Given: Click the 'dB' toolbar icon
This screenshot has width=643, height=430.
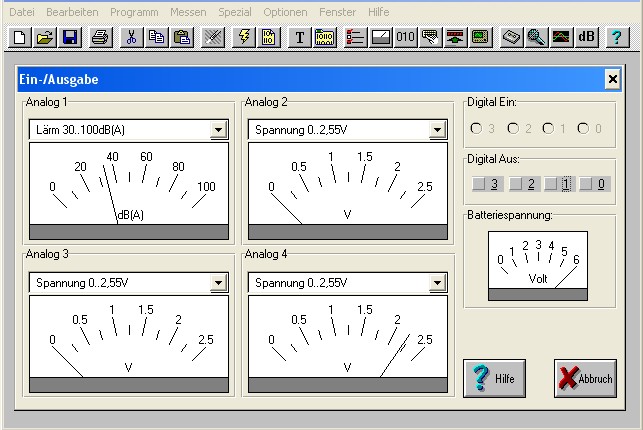Looking at the screenshot, I should pos(587,37).
